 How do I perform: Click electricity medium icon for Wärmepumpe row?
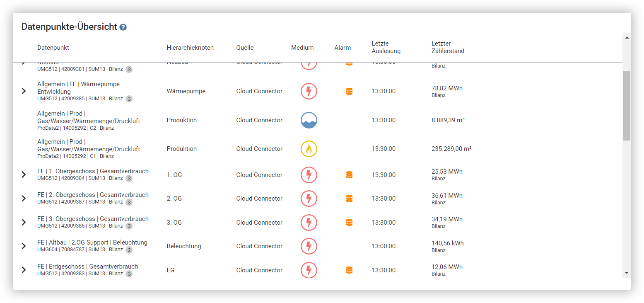(x=309, y=91)
